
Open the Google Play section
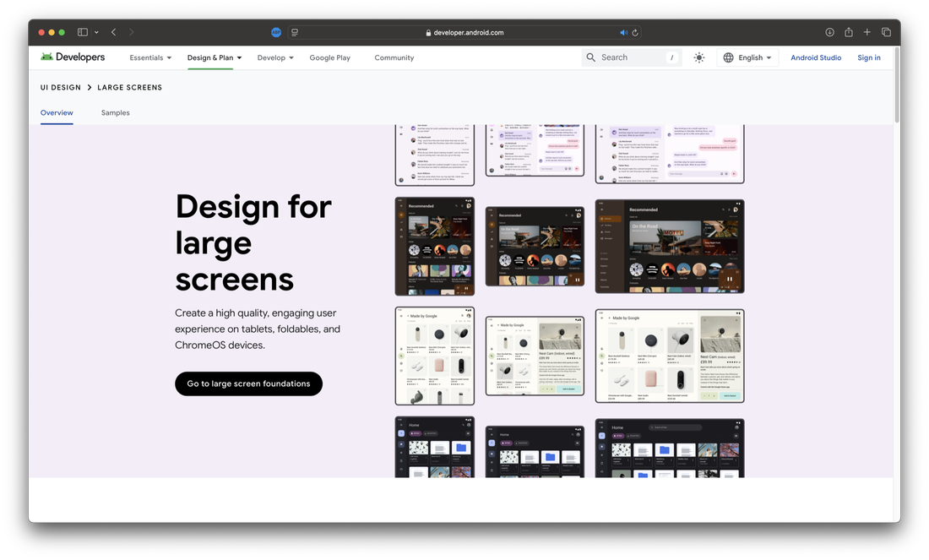pos(330,57)
